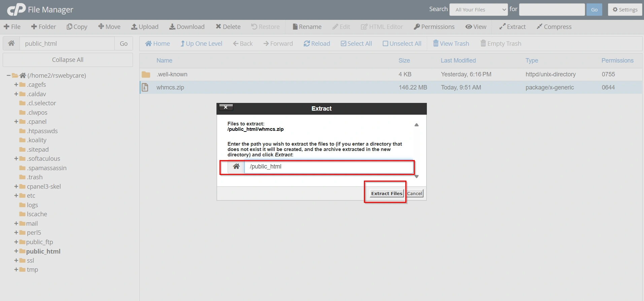Viewport: 644px width, 301px height.
Task: Click Collapse All button
Action: point(68,60)
